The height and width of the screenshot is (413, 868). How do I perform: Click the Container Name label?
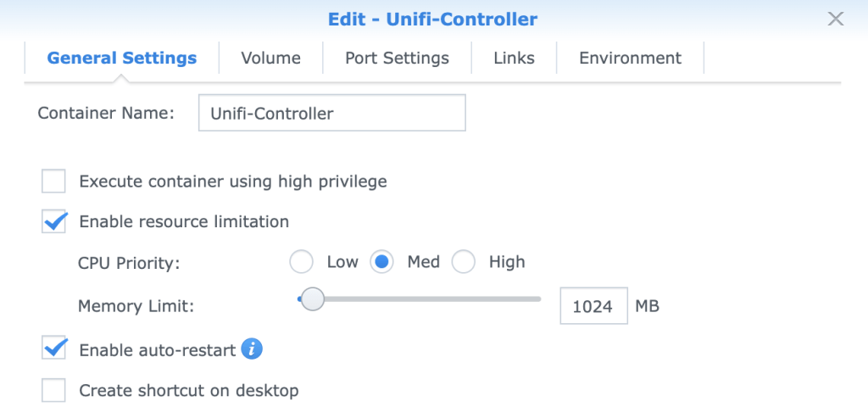(x=106, y=113)
